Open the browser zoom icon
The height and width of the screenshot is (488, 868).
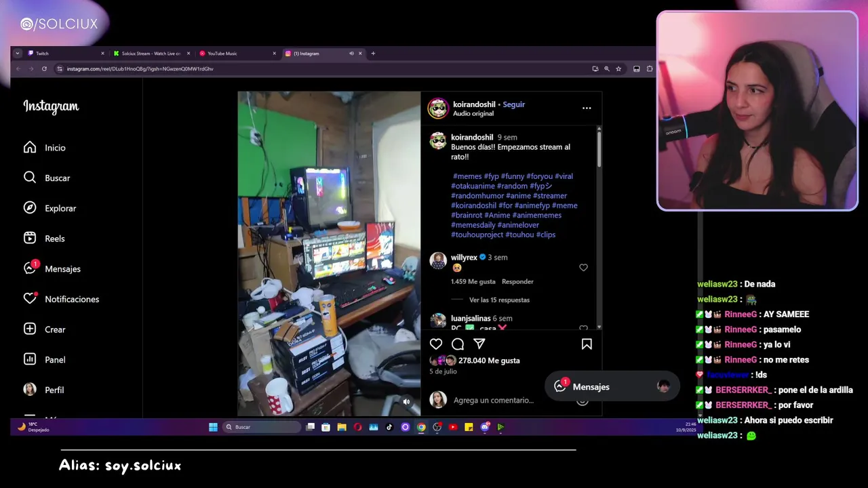(x=607, y=68)
